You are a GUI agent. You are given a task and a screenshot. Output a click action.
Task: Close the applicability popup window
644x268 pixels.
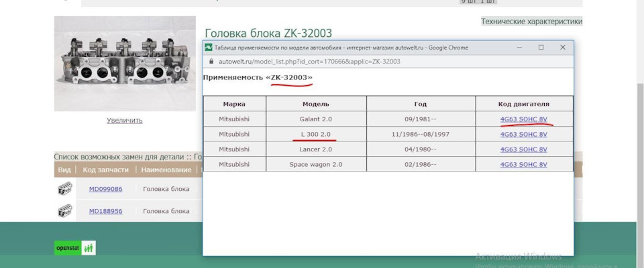pos(563,47)
